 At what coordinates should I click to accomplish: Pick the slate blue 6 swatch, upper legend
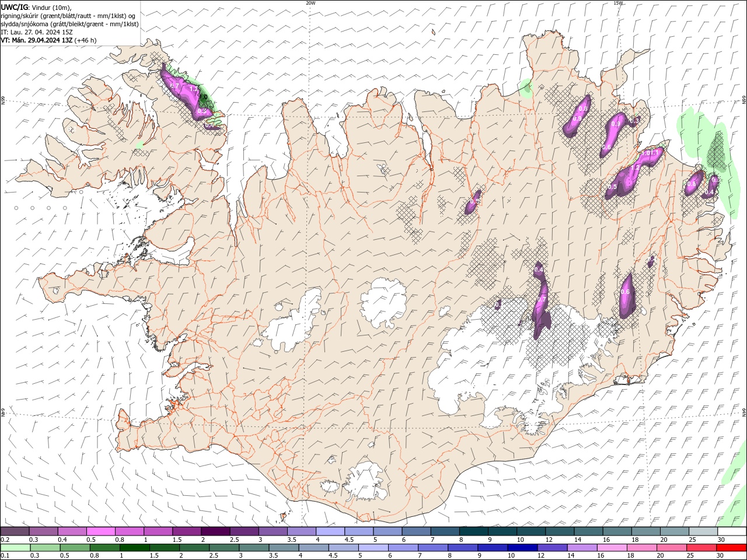pyautogui.click(x=416, y=531)
